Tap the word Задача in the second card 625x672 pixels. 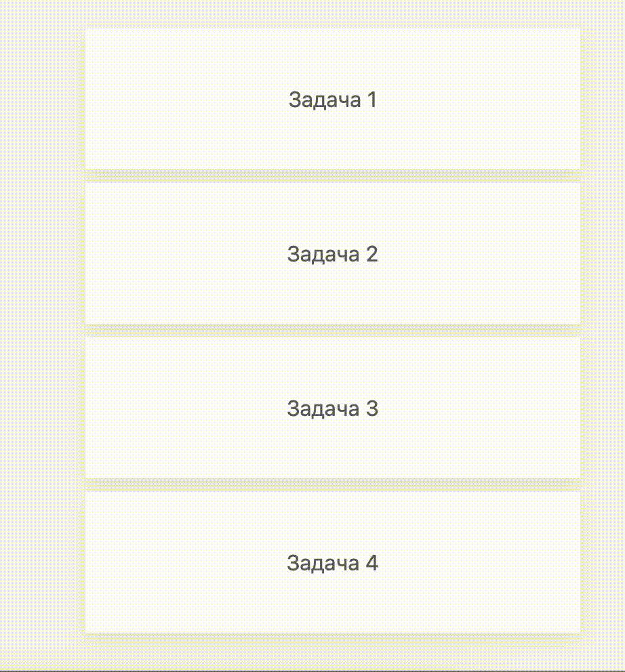pos(323,254)
